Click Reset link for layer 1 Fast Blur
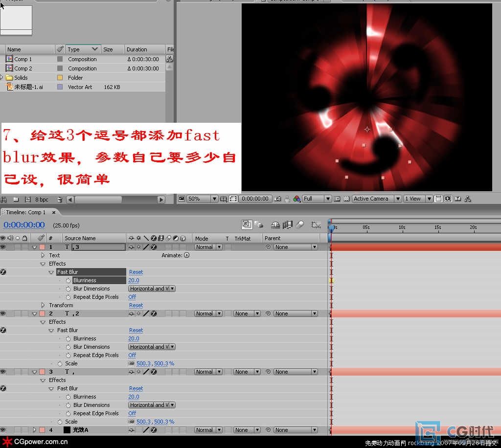Screen dimensions: 501x448 pyautogui.click(x=136, y=272)
